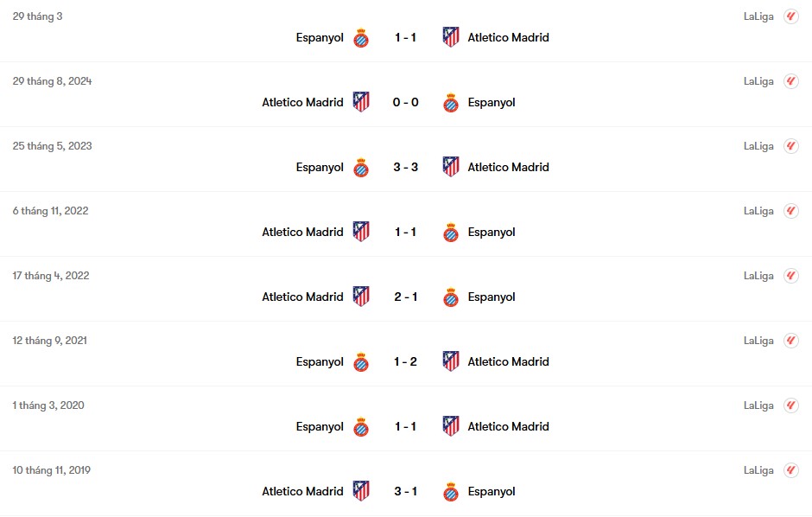Click Espanyol crest in the 2-1 match
Image resolution: width=812 pixels, height=517 pixels.
coord(451,297)
